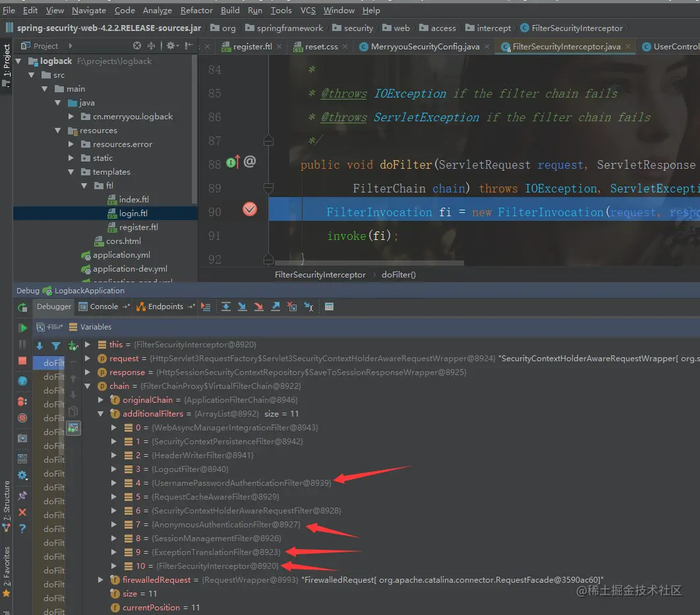Switch to MerryyouSecurityConfig.java tab
The width and height of the screenshot is (700, 615).
click(x=425, y=46)
